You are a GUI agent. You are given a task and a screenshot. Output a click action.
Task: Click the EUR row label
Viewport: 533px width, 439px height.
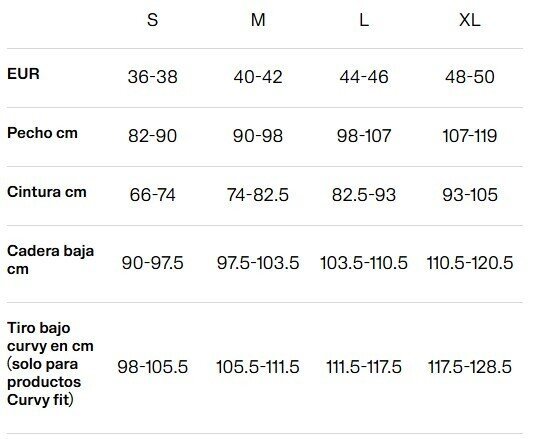23,73
